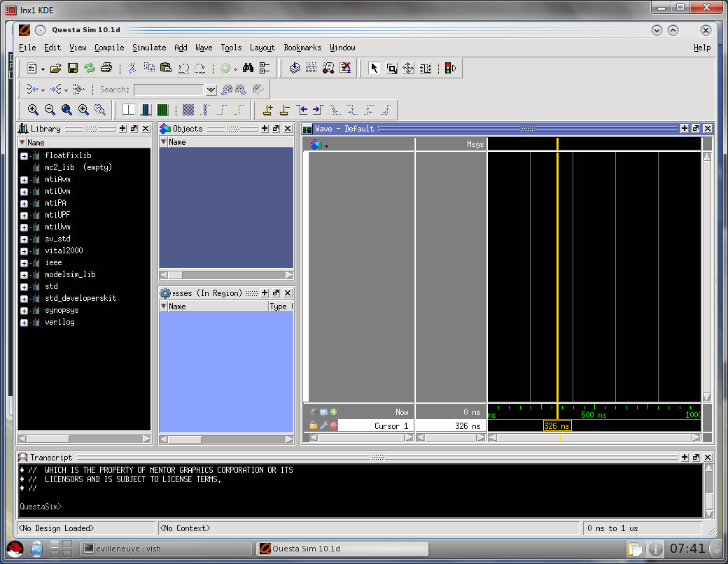The image size is (728, 564).
Task: Open the Compile menu
Action: (x=109, y=48)
